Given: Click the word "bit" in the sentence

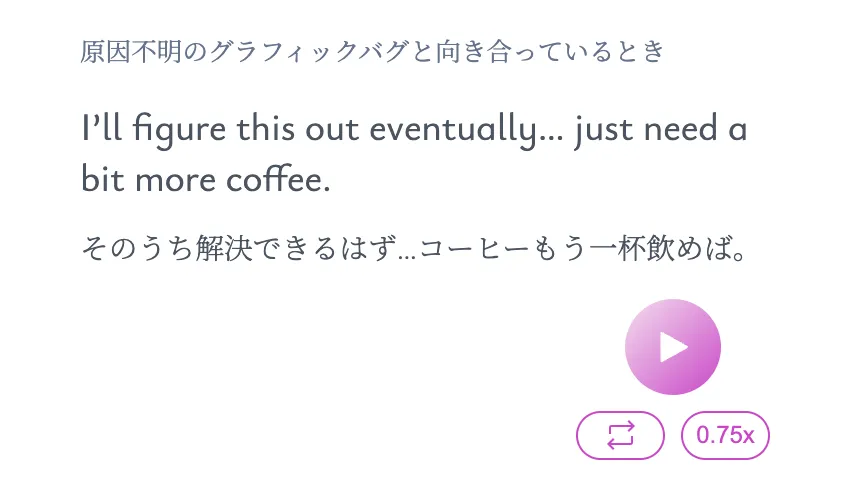Looking at the screenshot, I should 100,181.
